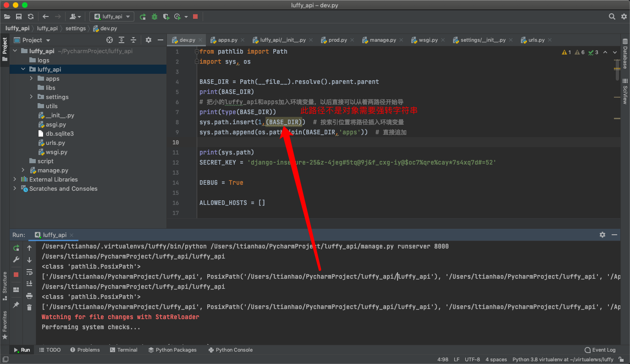The width and height of the screenshot is (630, 364).
Task: Toggle the Structure tool window stripe button
Action: [x=5, y=286]
